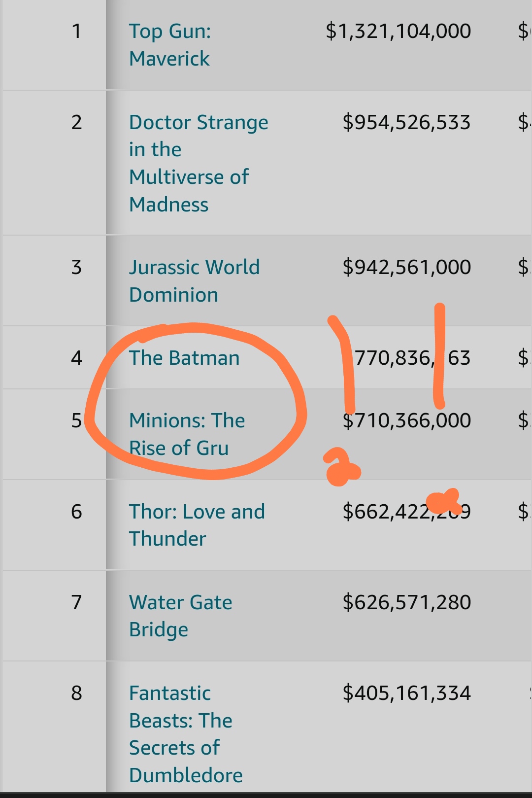Open the Thor: Love and Thunder link
The height and width of the screenshot is (798, 532).
pyautogui.click(x=197, y=525)
